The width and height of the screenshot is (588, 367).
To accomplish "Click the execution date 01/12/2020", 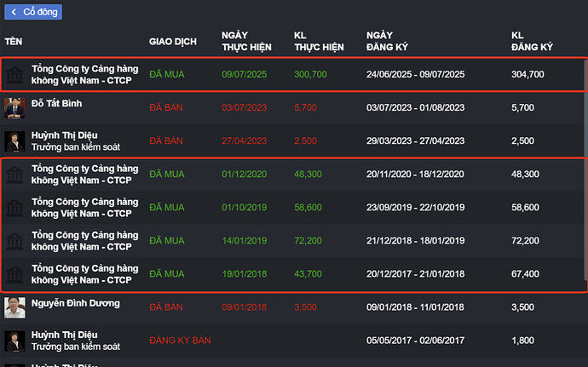I will [x=244, y=175].
